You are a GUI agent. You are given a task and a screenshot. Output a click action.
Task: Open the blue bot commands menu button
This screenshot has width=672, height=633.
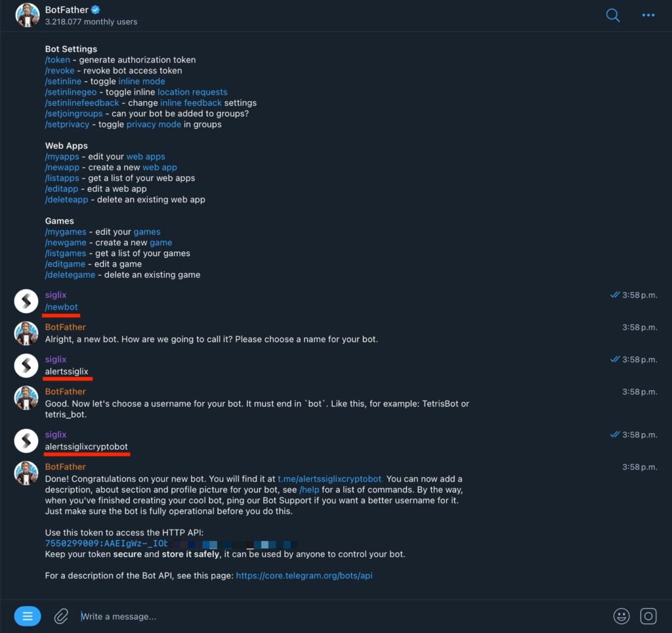coord(28,617)
